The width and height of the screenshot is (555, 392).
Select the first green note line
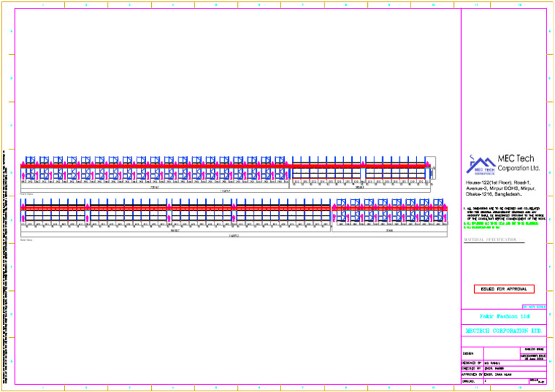click(501, 223)
